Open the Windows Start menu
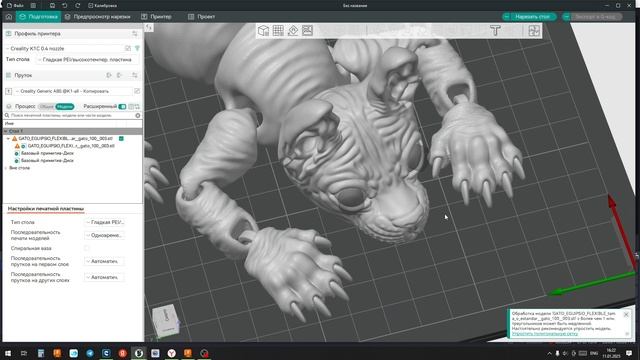 (x=7, y=353)
